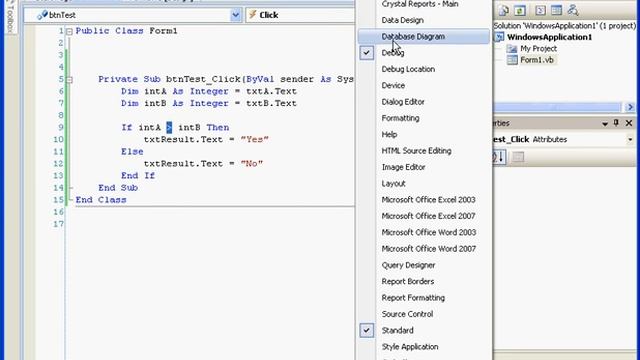Click btnTest_Click in the Sub declaration
The width and height of the screenshot is (640, 360).
tap(203, 79)
